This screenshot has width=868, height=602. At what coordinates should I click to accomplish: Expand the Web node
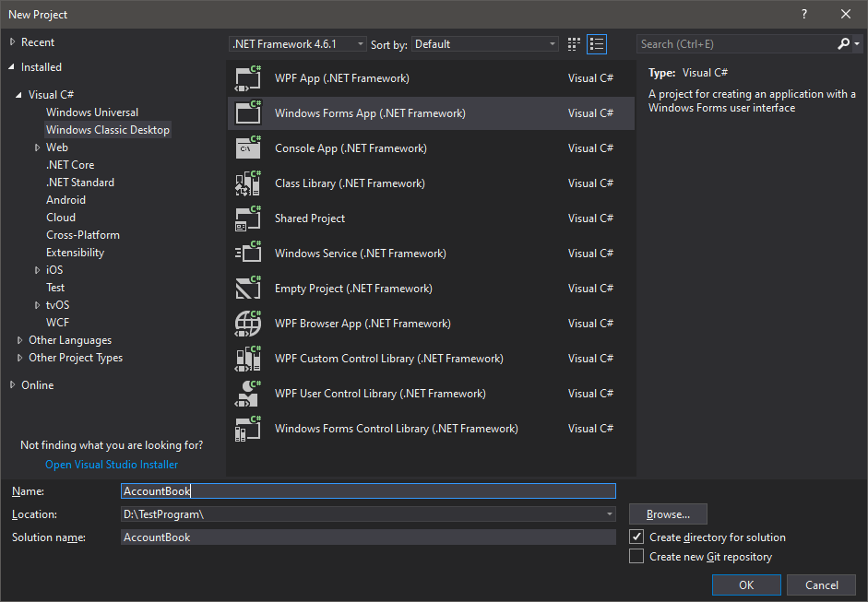click(x=37, y=148)
